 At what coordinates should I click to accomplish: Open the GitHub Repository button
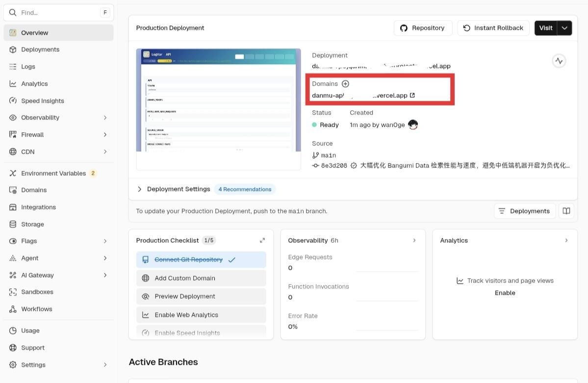(423, 28)
